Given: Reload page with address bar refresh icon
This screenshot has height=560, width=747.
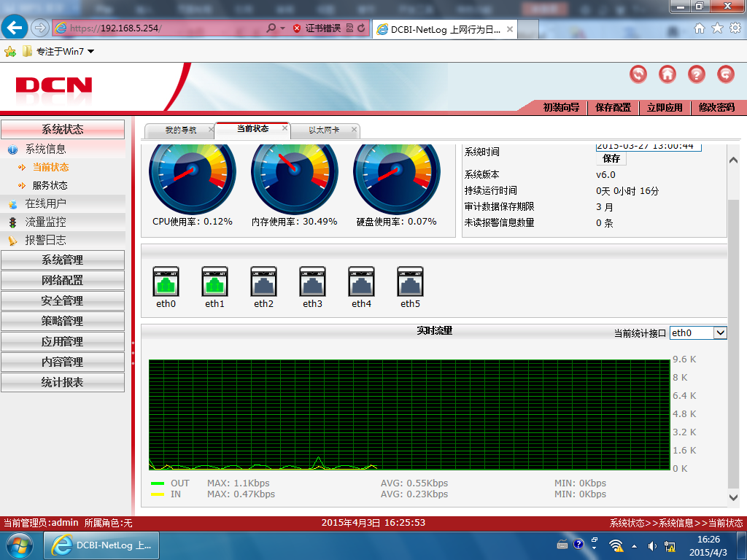Looking at the screenshot, I should (362, 28).
